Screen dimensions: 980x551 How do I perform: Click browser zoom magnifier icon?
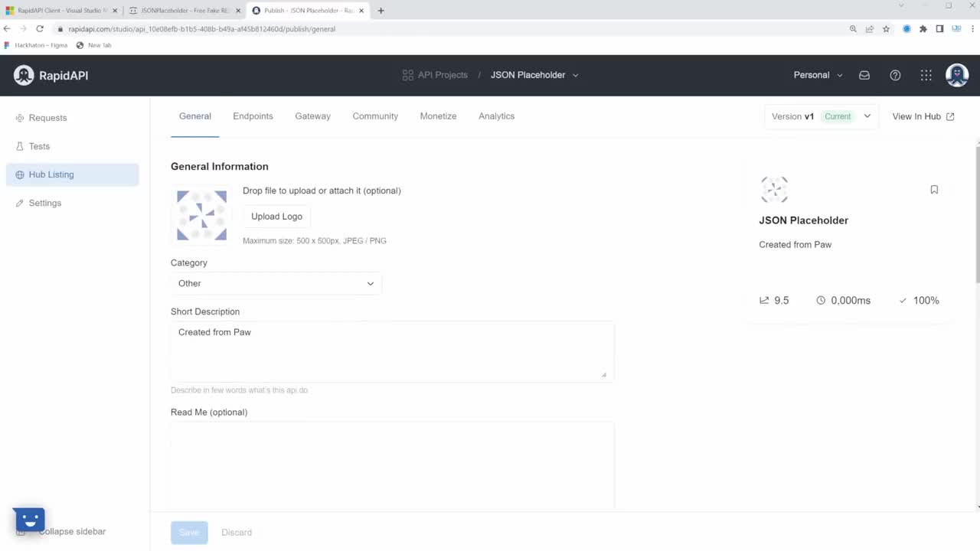pos(853,28)
